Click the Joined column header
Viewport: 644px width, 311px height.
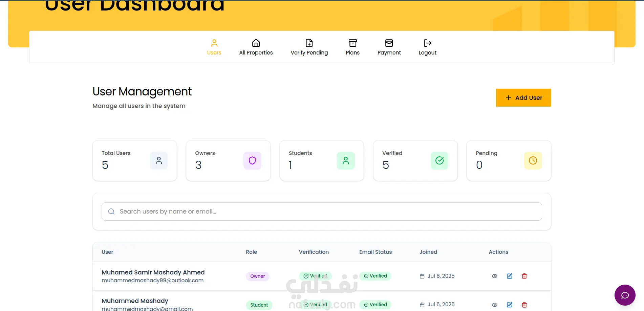tap(428, 252)
